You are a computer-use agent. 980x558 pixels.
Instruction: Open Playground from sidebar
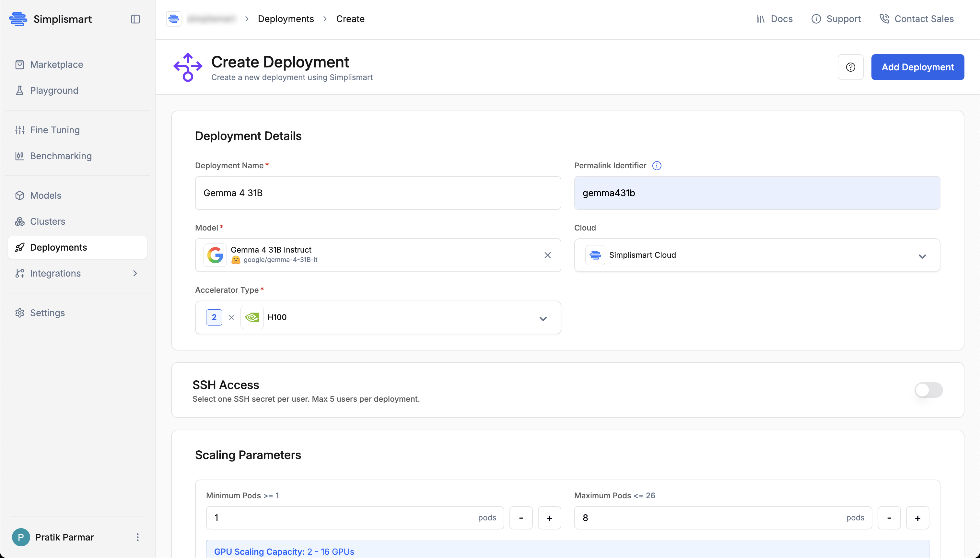[x=77, y=90]
